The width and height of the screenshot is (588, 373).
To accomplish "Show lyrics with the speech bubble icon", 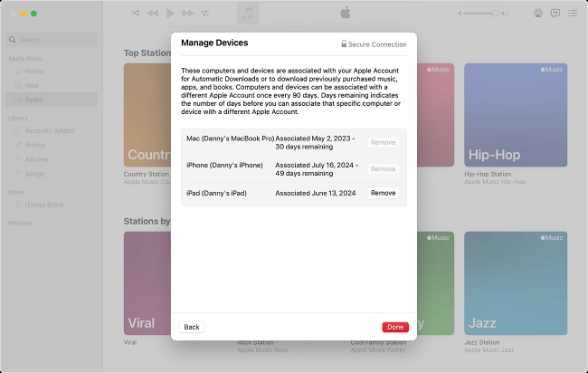I will pyautogui.click(x=555, y=14).
